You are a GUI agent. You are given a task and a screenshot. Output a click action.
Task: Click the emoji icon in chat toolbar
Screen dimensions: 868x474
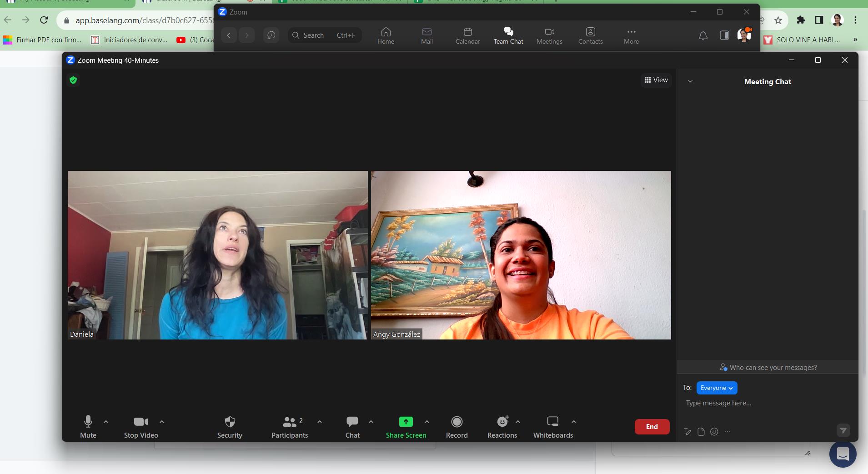[x=714, y=432]
